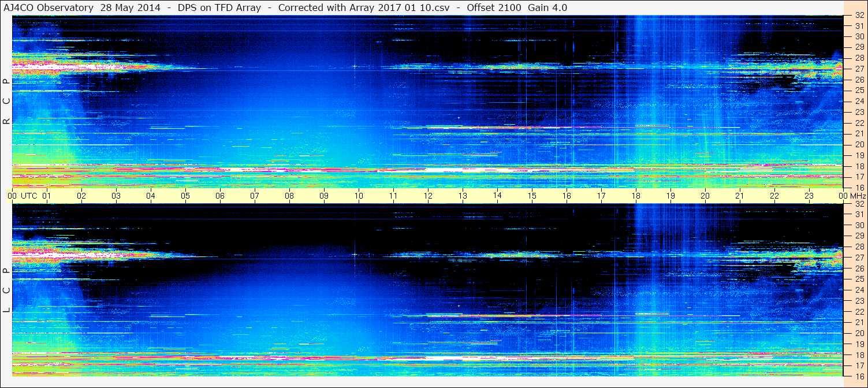868x388 pixels.
Task: Click the "AJ4CO Observatory" title text
Action: pos(49,8)
